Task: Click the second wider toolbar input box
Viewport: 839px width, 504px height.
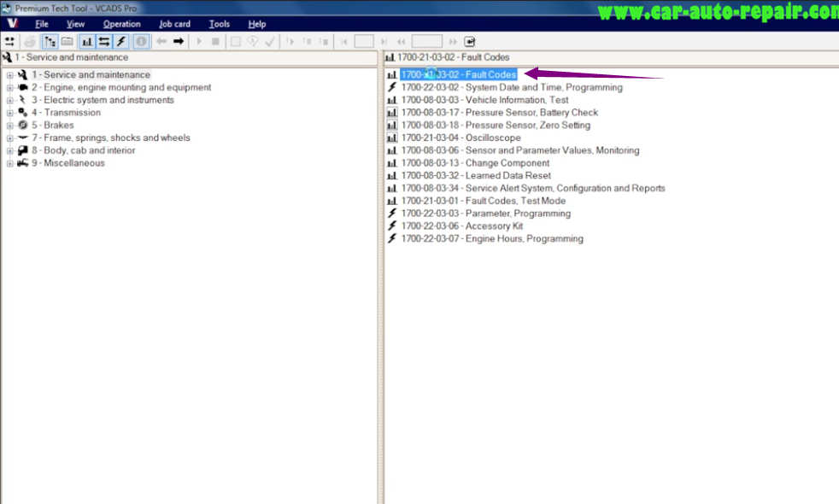Action: (426, 41)
